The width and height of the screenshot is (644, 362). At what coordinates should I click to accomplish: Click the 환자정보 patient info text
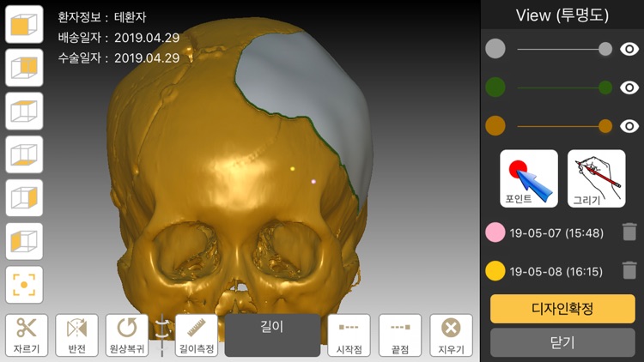pyautogui.click(x=102, y=17)
